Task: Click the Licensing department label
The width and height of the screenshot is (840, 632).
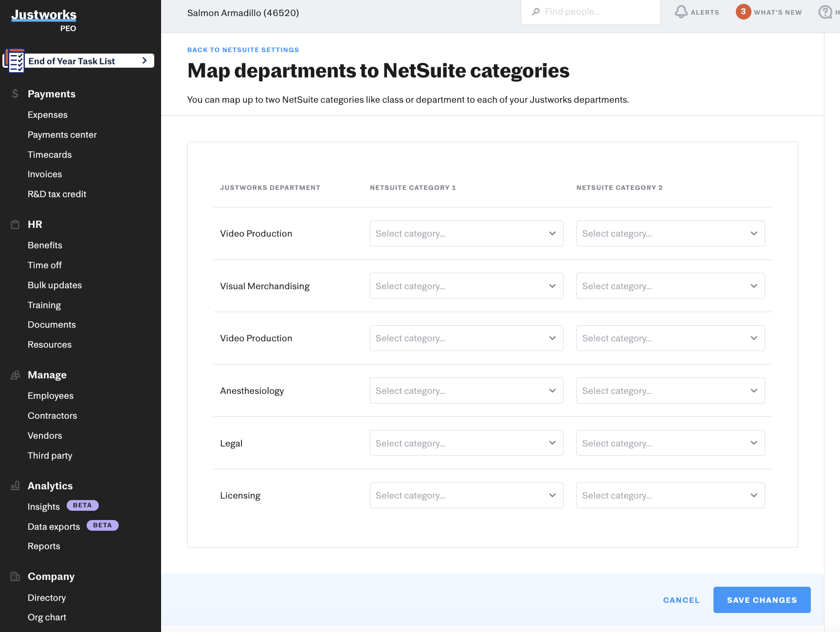Action: 240,496
